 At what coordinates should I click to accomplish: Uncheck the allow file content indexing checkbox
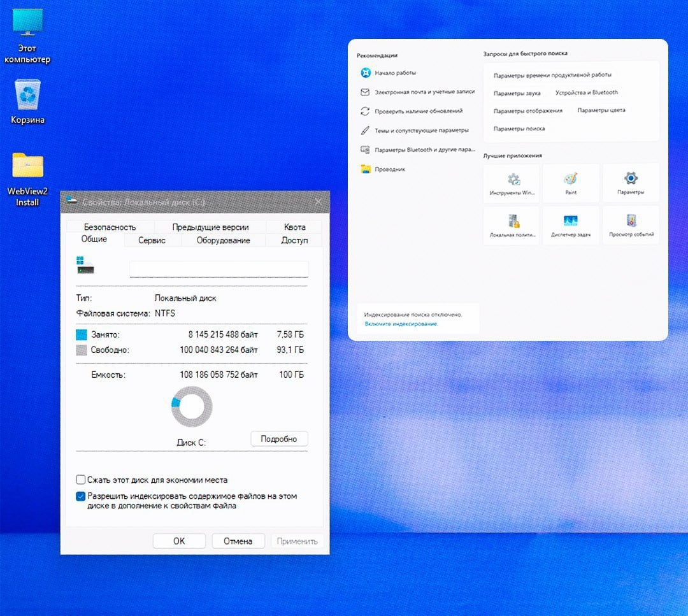pyautogui.click(x=81, y=496)
